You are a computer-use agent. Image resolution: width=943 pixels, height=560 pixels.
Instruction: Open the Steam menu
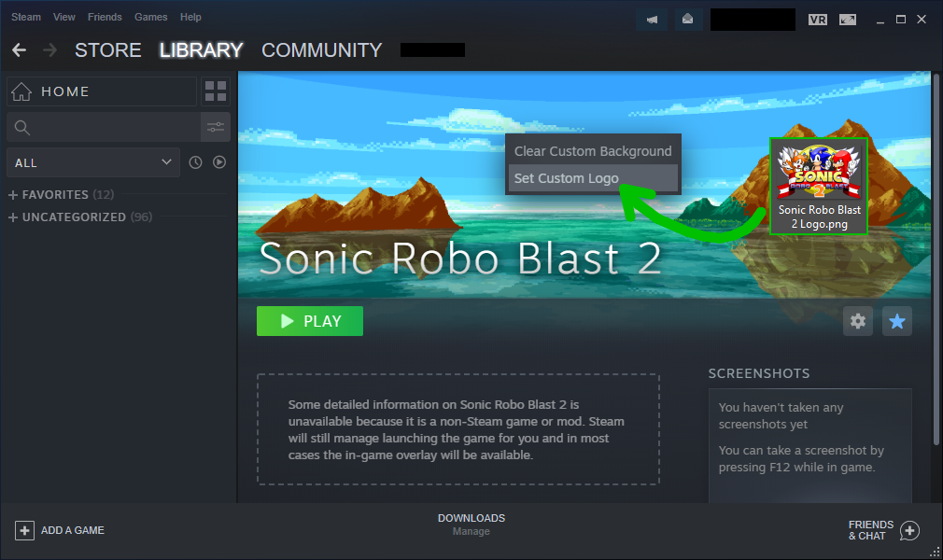click(26, 17)
